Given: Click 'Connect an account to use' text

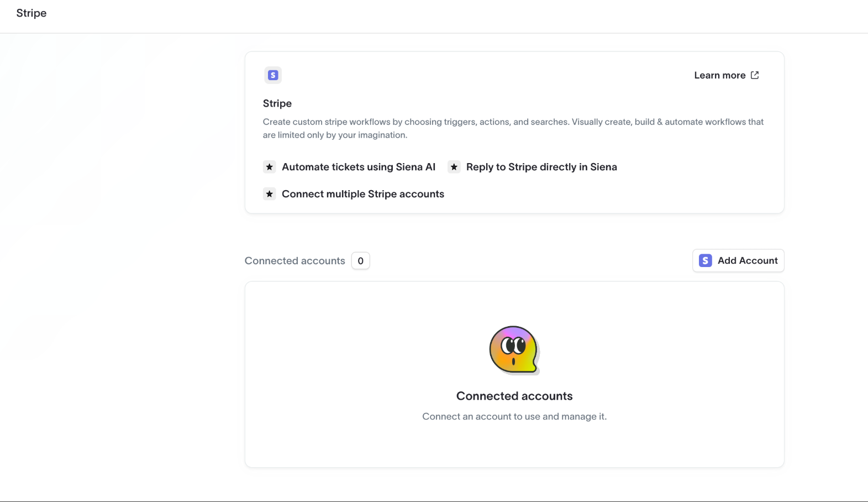Looking at the screenshot, I should [x=514, y=416].
